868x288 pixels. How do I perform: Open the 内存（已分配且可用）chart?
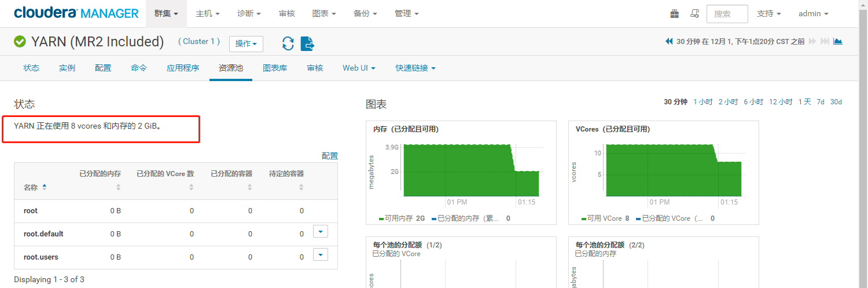tap(461, 173)
